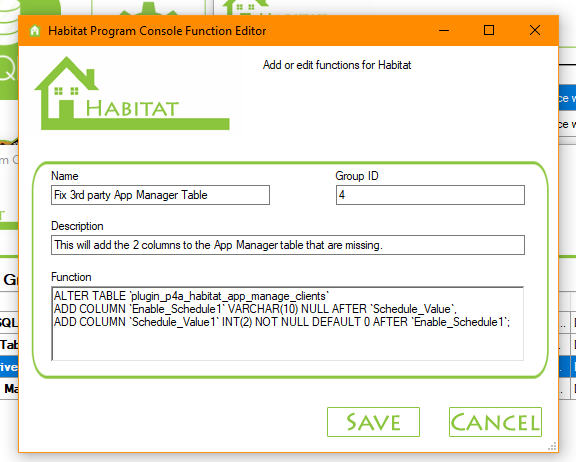Minimize the Function Editor window
Screen dimensions: 576x462
pos(444,30)
